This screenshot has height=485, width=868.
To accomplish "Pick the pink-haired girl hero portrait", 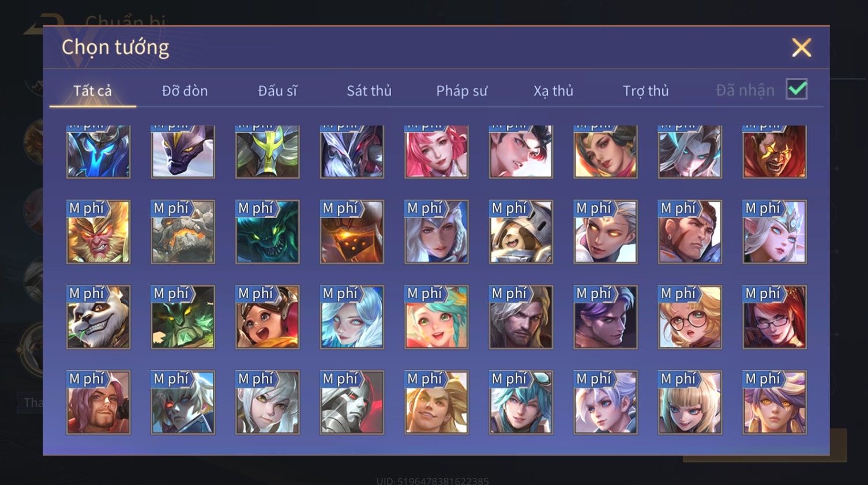I will (437, 152).
